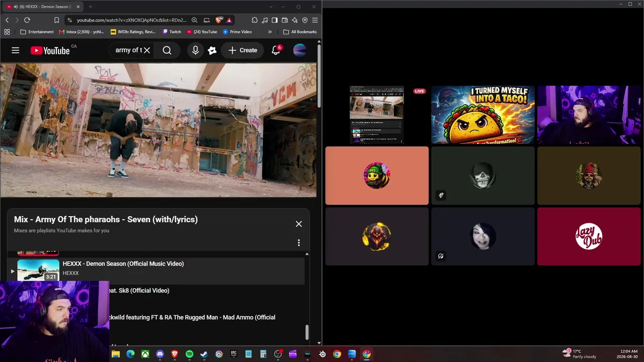Open the Demon Season video thumbnail
This screenshot has width=644, height=362.
point(38,270)
